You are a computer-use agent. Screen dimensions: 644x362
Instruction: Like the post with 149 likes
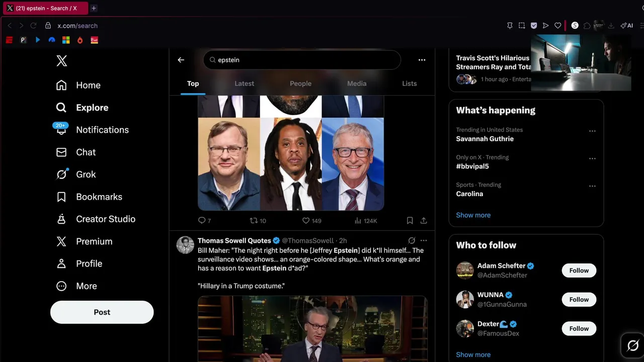click(x=311, y=220)
